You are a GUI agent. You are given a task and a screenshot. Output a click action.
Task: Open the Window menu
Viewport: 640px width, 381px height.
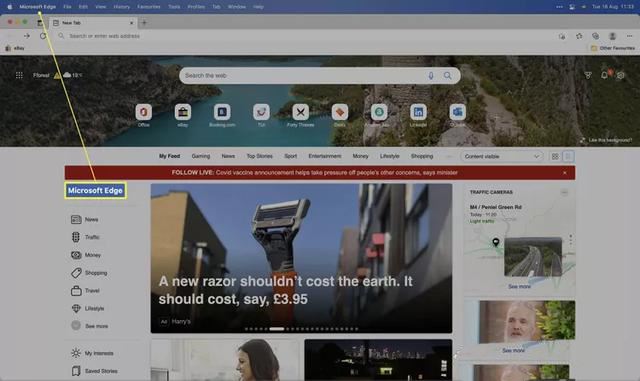click(237, 7)
